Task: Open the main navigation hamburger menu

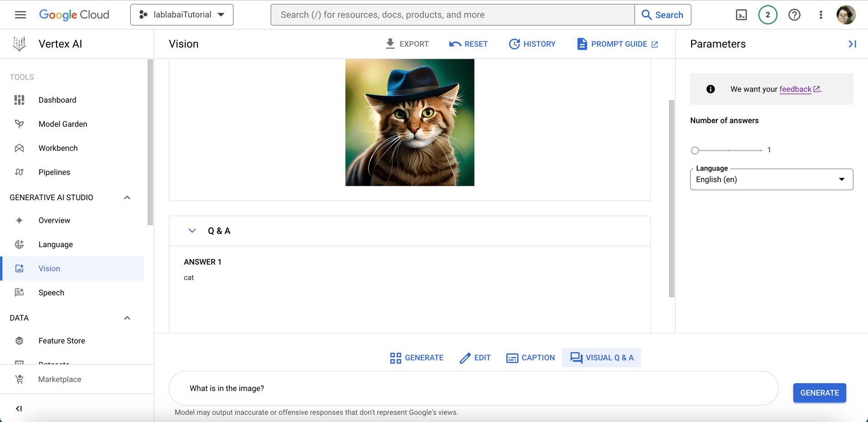Action: [20, 15]
